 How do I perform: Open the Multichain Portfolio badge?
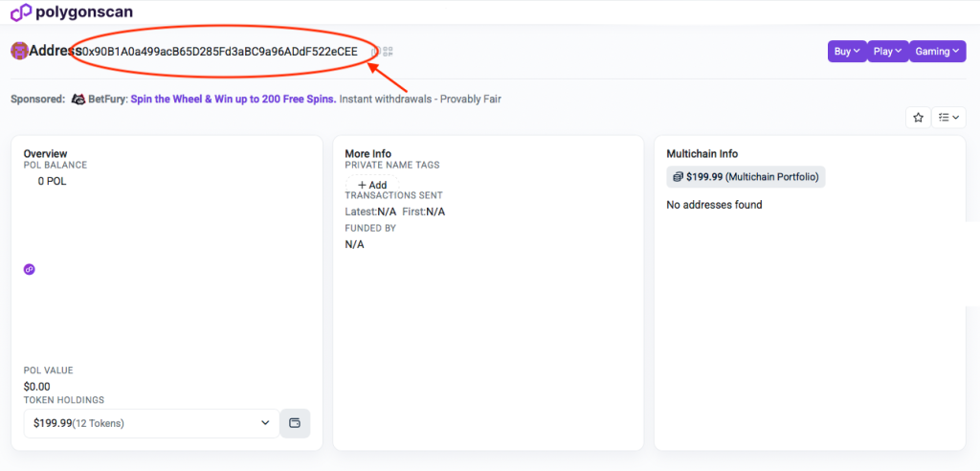pyautogui.click(x=746, y=177)
